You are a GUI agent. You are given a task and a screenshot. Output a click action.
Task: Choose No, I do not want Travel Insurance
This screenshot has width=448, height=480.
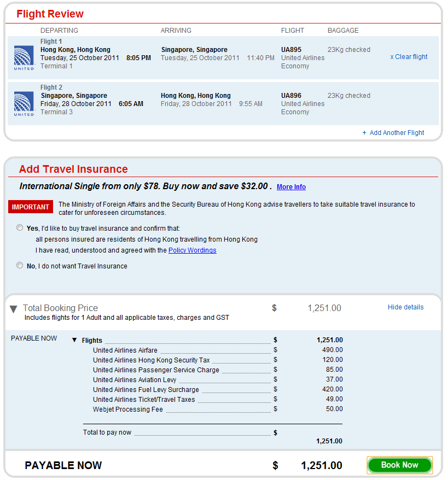[20, 266]
